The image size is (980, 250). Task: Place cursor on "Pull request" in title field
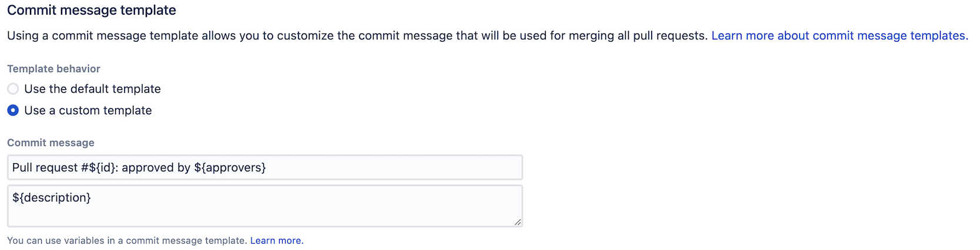[x=45, y=168]
